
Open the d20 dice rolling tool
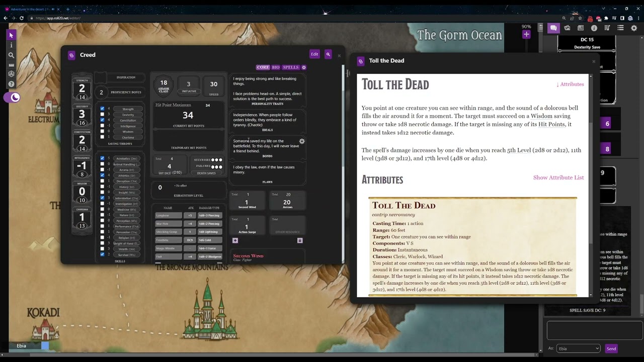[11, 74]
